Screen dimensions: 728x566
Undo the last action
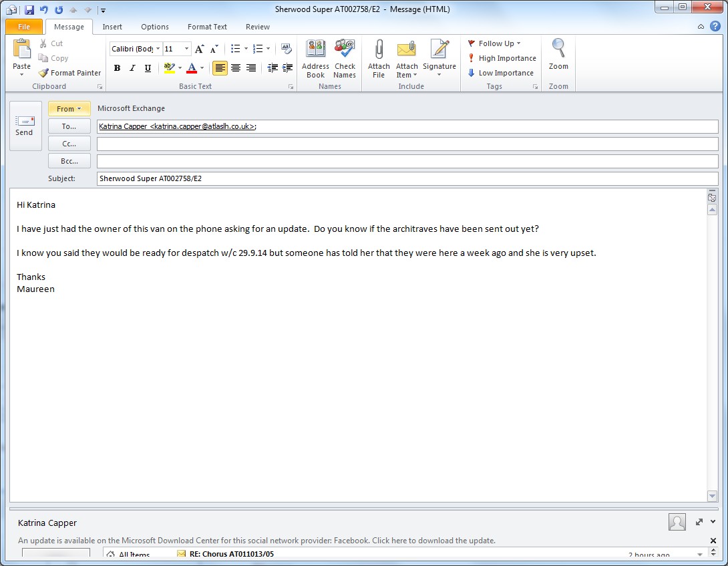coord(44,9)
